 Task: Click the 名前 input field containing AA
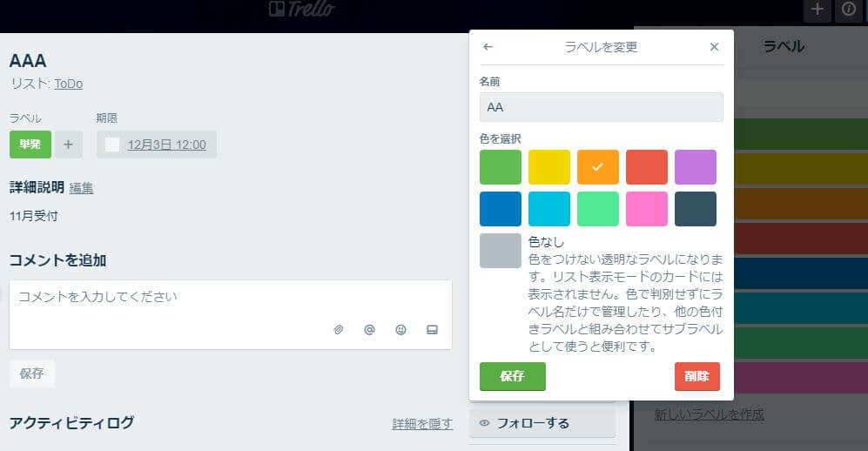tap(601, 107)
